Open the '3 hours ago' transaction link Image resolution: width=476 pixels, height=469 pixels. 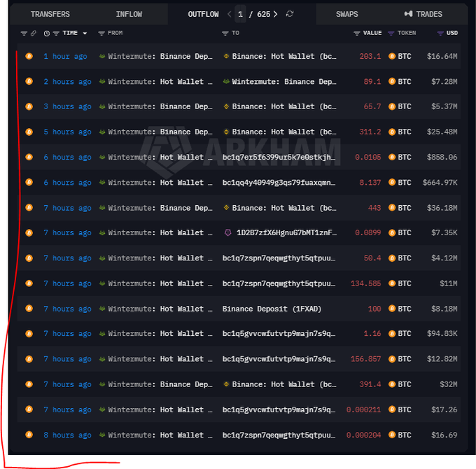point(67,106)
